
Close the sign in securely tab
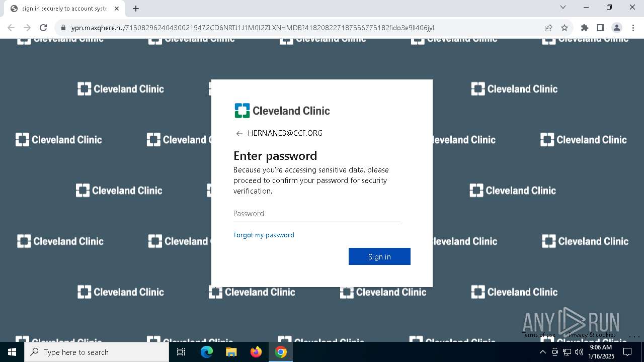click(117, 9)
